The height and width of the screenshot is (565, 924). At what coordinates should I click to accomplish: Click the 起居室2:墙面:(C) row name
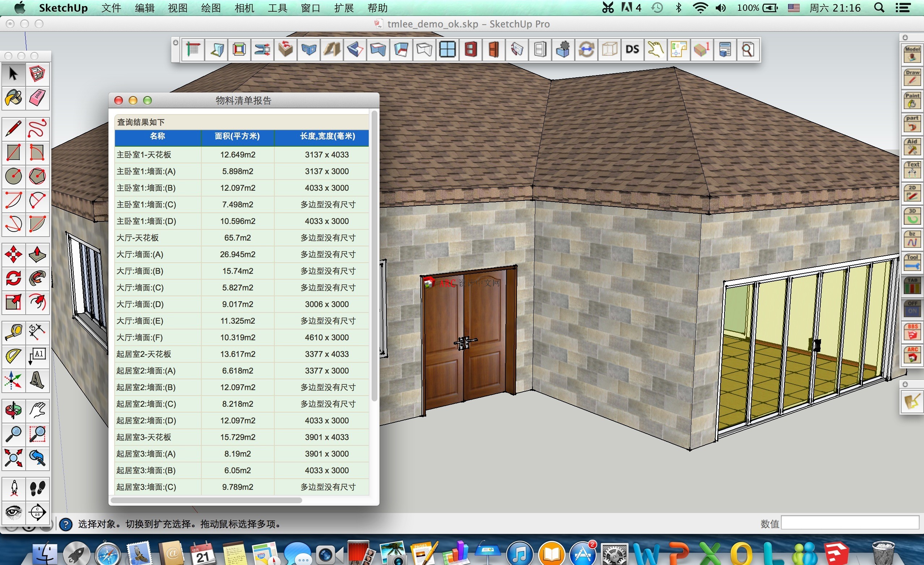click(146, 404)
